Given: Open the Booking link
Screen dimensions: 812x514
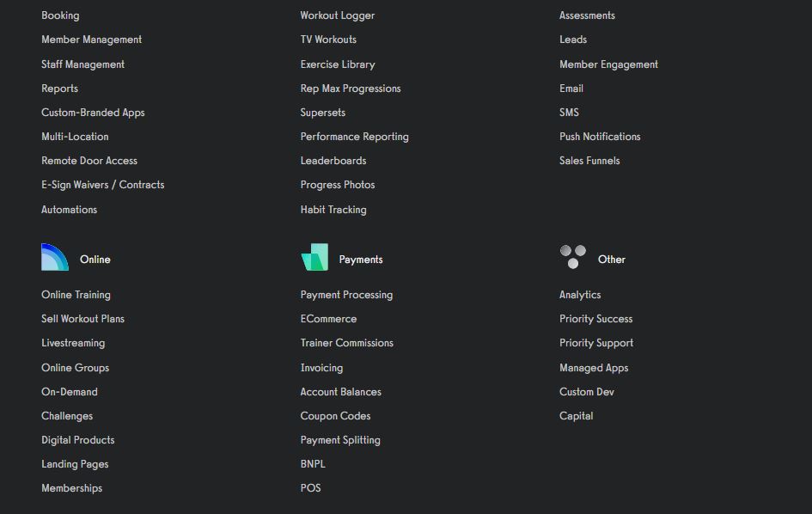Looking at the screenshot, I should [60, 15].
